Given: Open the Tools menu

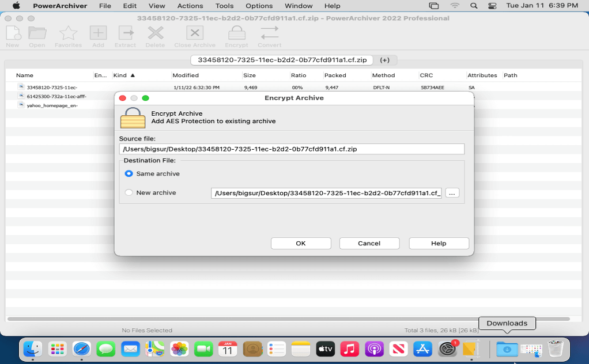Looking at the screenshot, I should coord(224,6).
